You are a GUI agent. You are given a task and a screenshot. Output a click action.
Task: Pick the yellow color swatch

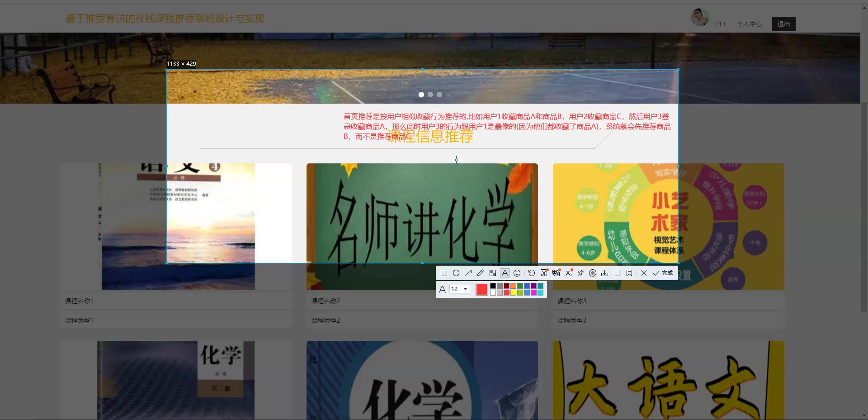(x=514, y=293)
